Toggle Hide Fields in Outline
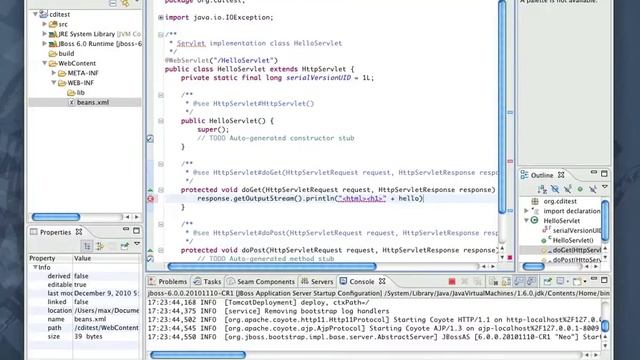 coord(555,189)
